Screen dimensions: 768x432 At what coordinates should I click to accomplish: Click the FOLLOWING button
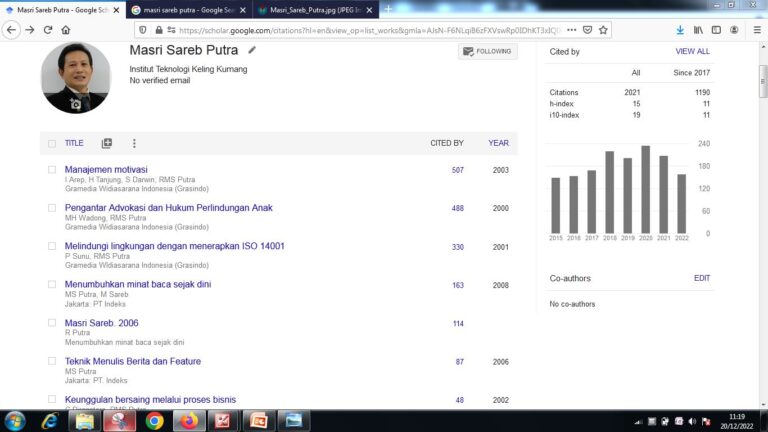[487, 51]
